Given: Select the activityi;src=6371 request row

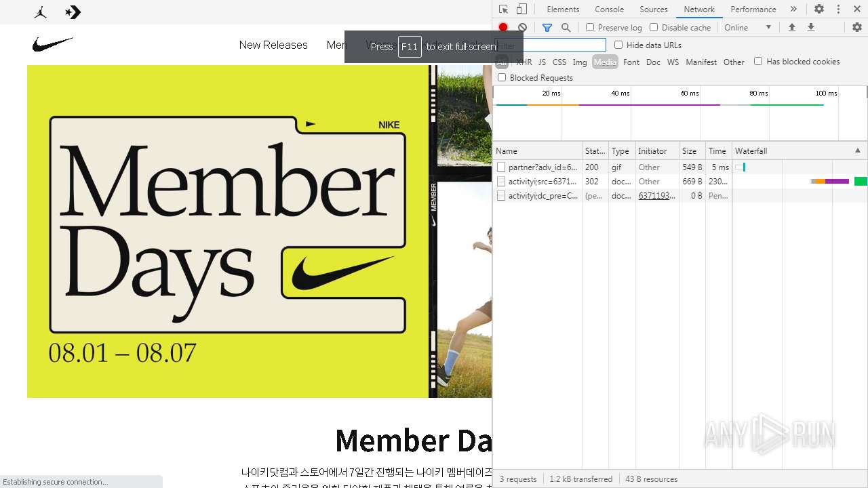Looking at the screenshot, I should (x=680, y=181).
